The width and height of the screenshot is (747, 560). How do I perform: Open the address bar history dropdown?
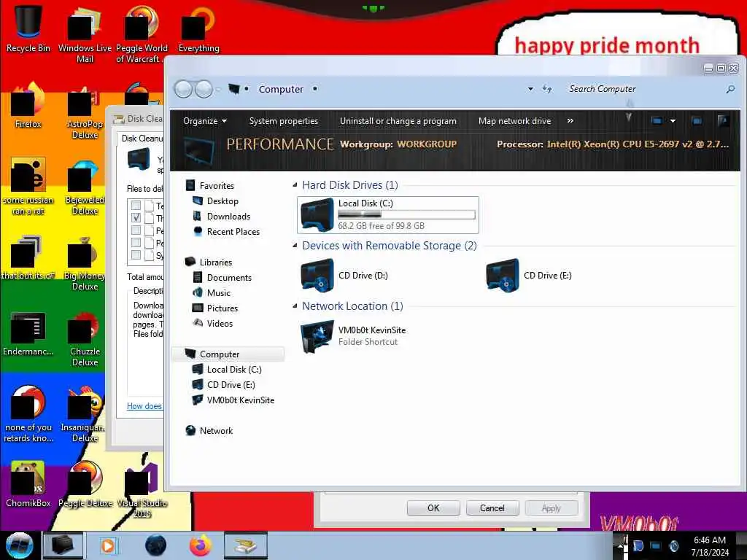tap(530, 89)
